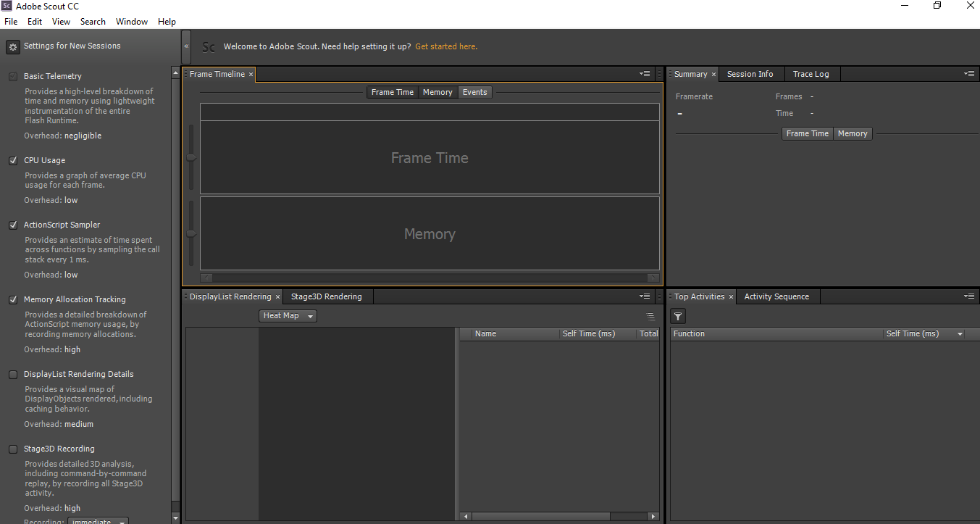Enable the Stage3D Recording checkbox
This screenshot has height=524, width=980.
pyautogui.click(x=13, y=449)
